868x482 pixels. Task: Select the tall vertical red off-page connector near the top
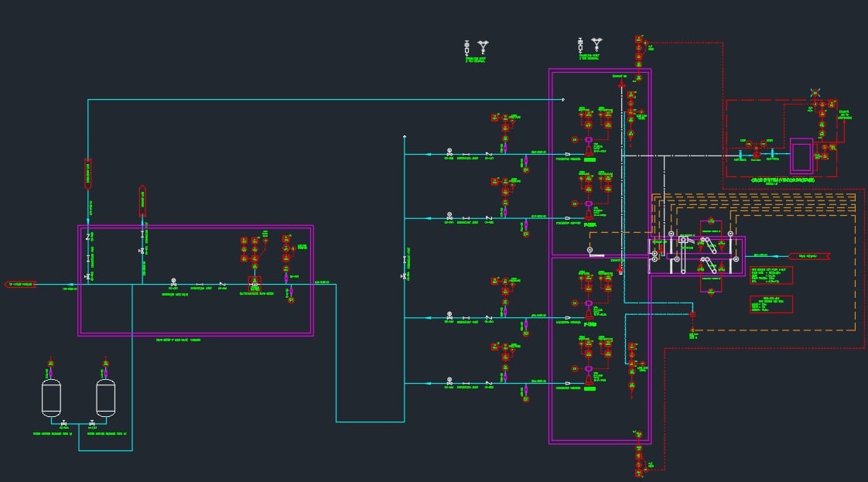point(88,174)
